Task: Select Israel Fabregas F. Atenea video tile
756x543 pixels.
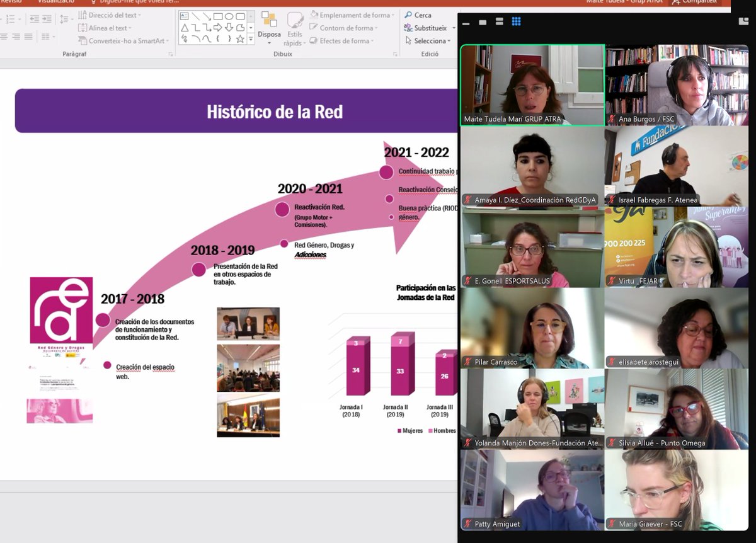Action: coord(677,166)
